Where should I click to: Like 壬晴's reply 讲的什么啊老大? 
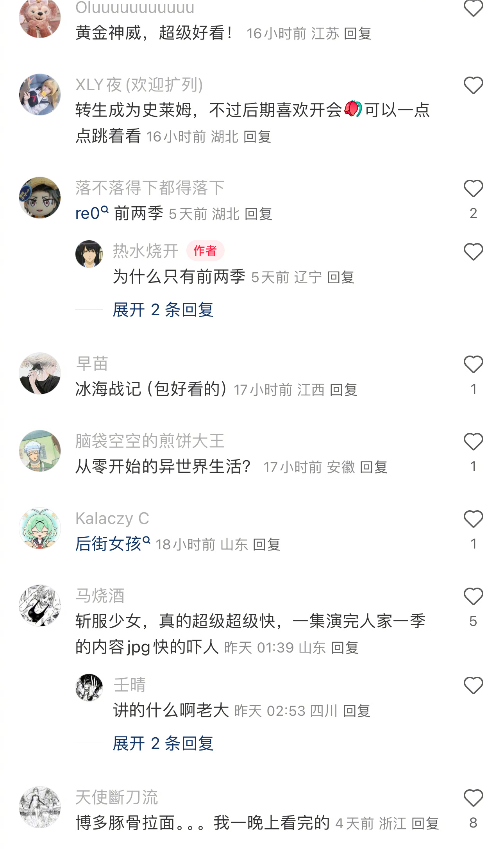pos(473,685)
